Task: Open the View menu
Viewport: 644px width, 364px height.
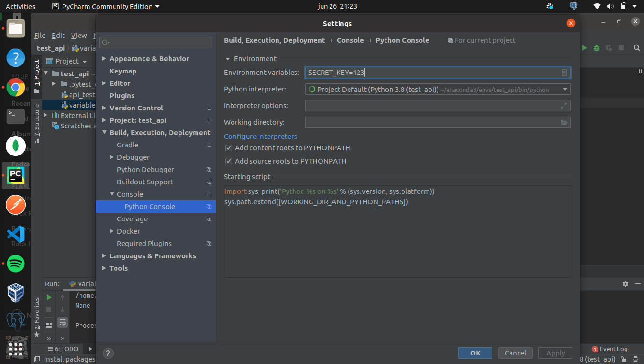Action: 79,36
